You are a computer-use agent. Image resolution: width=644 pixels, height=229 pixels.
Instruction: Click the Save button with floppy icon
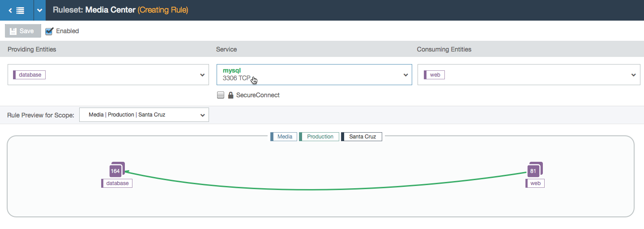tap(23, 31)
